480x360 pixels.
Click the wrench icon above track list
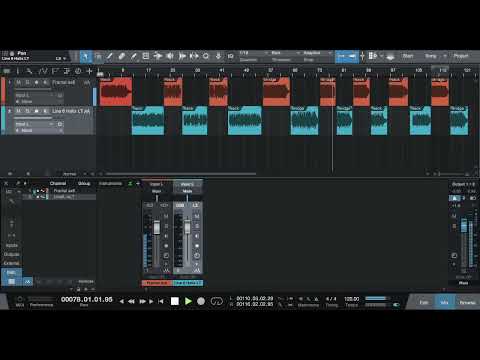[x=29, y=71]
